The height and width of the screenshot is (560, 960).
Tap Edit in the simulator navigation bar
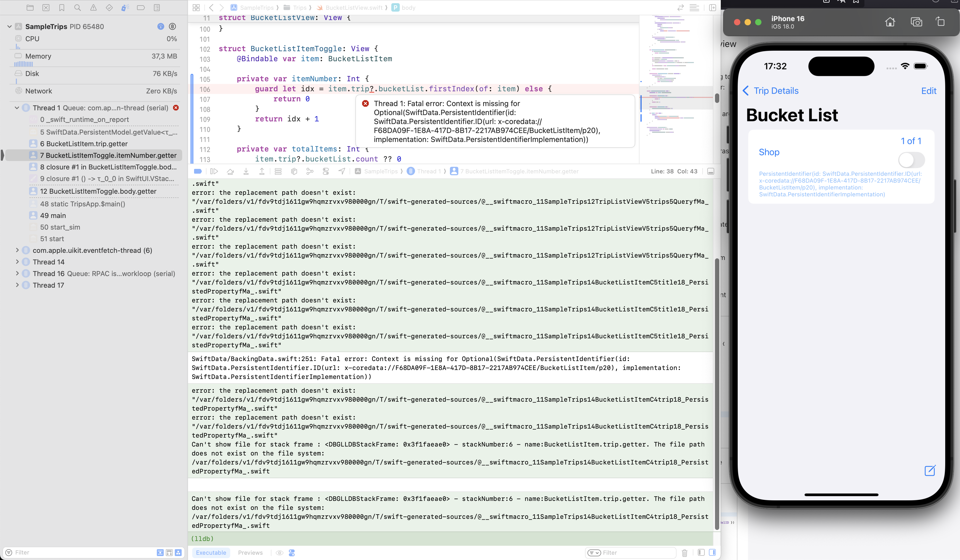[928, 91]
